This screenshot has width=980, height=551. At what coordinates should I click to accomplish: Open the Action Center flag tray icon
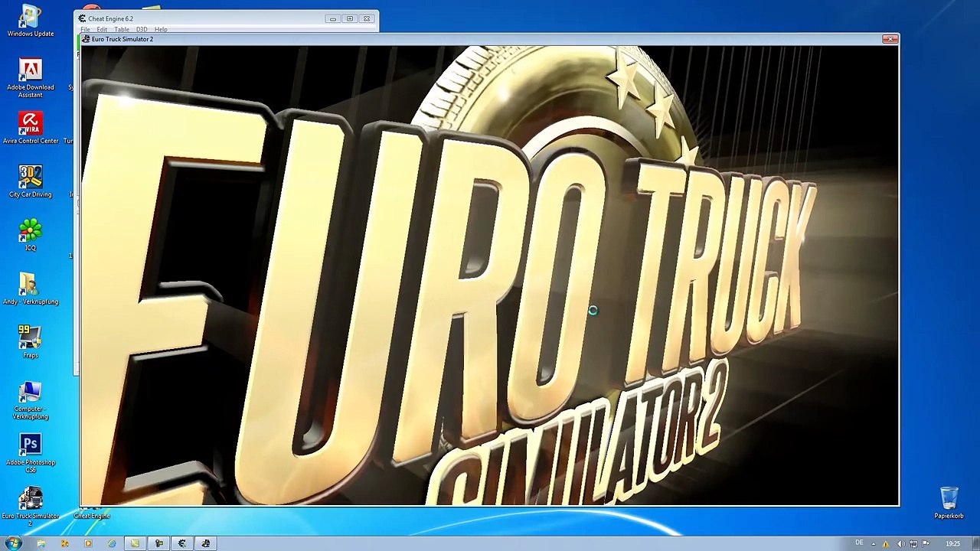[x=926, y=543]
